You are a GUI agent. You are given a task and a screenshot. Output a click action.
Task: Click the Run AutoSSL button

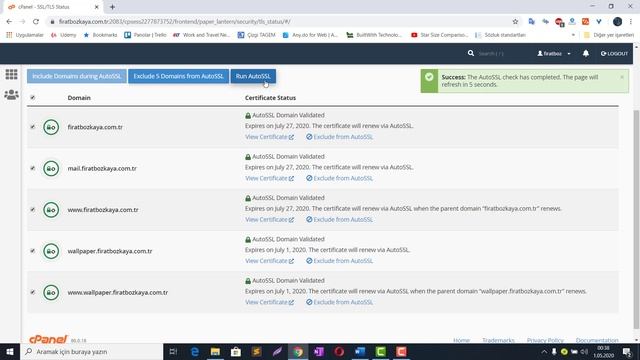(253, 76)
